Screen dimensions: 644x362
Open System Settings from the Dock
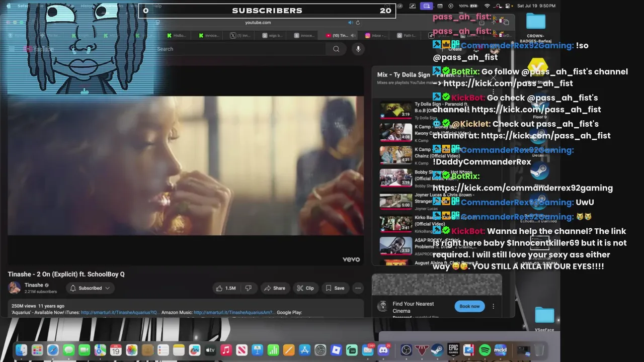[x=320, y=350]
